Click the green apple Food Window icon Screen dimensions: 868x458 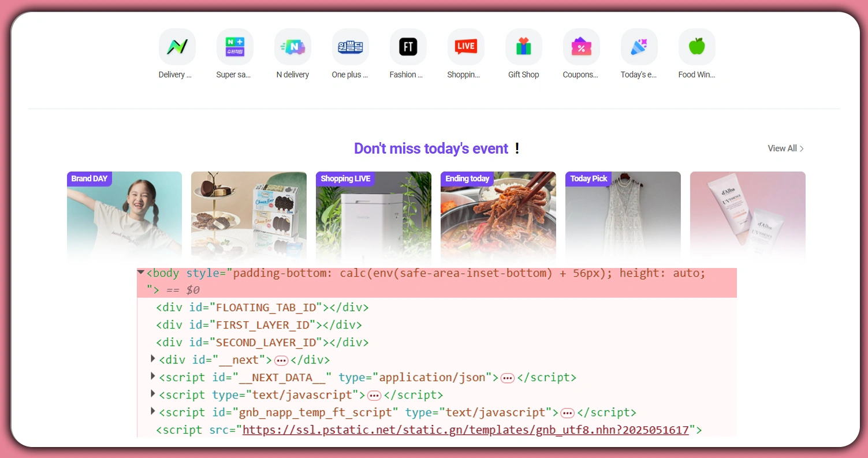696,46
